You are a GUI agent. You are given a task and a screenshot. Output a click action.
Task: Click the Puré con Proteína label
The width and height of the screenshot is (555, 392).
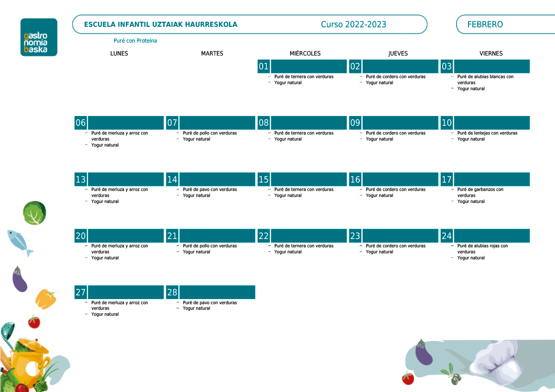tap(136, 41)
